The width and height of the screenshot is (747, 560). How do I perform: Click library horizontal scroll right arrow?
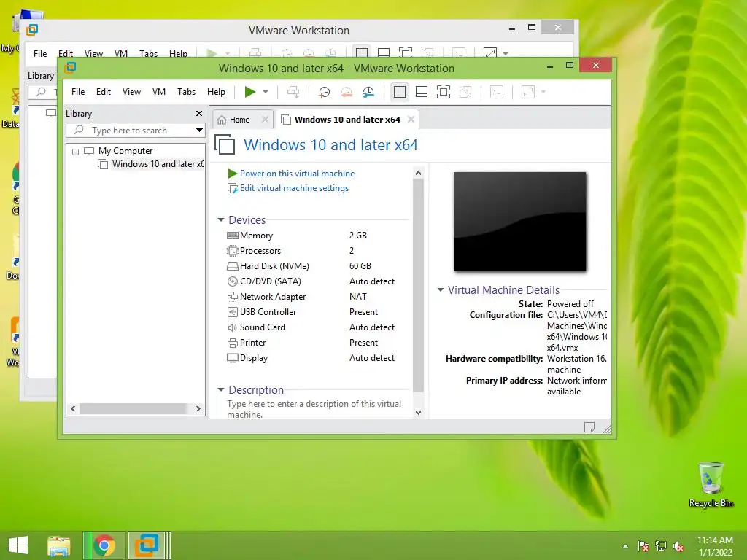(x=198, y=408)
